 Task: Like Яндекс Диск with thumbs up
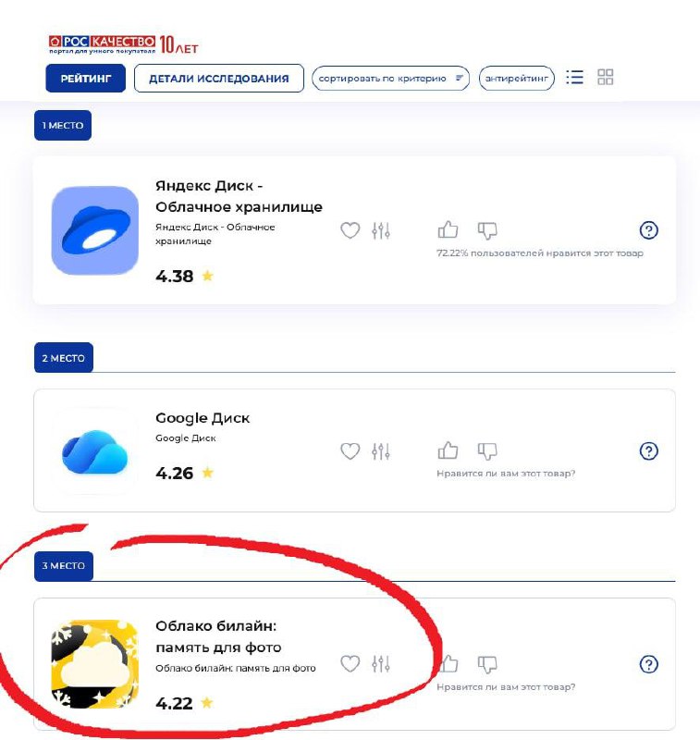click(x=448, y=229)
